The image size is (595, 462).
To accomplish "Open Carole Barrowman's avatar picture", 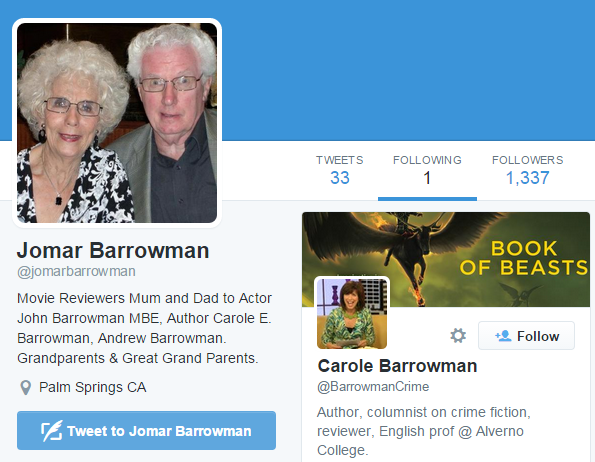I will pyautogui.click(x=352, y=313).
